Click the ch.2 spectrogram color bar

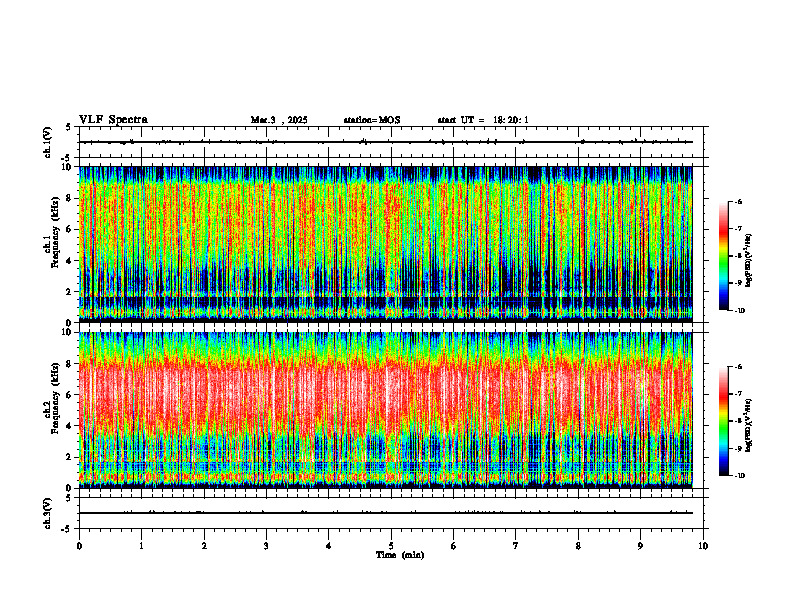pos(724,421)
